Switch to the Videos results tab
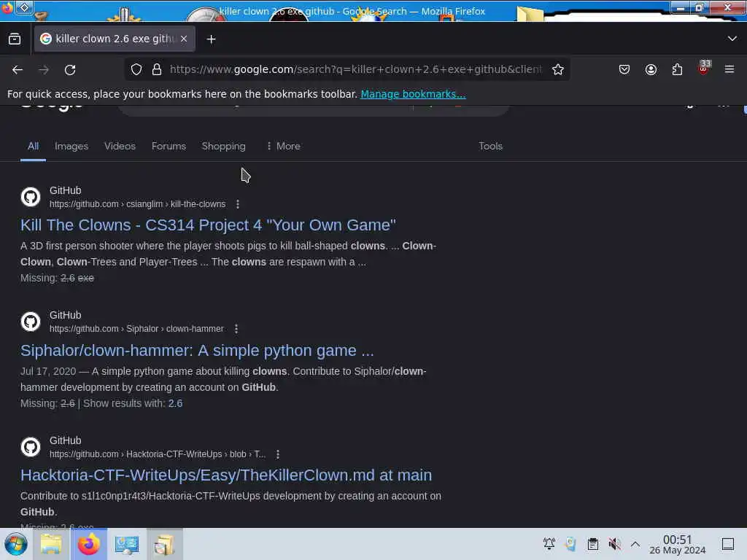Image resolution: width=747 pixels, height=560 pixels. tap(120, 146)
